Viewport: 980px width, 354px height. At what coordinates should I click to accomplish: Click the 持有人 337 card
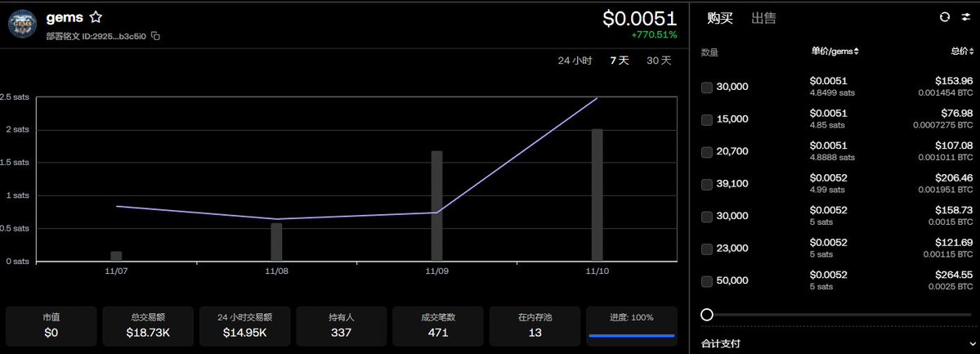click(x=342, y=326)
